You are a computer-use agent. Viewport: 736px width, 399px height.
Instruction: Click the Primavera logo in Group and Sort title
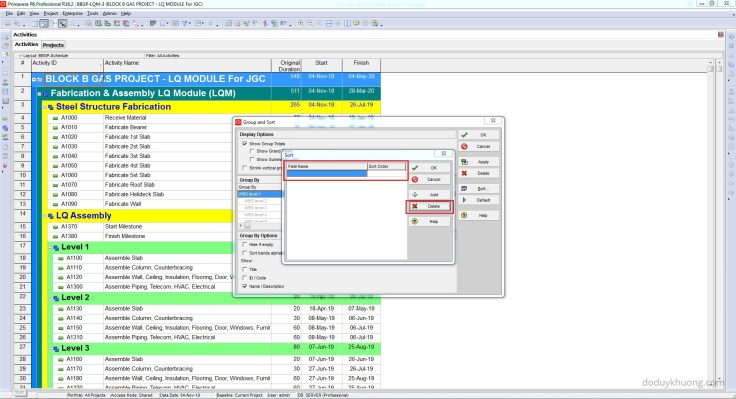click(238, 122)
